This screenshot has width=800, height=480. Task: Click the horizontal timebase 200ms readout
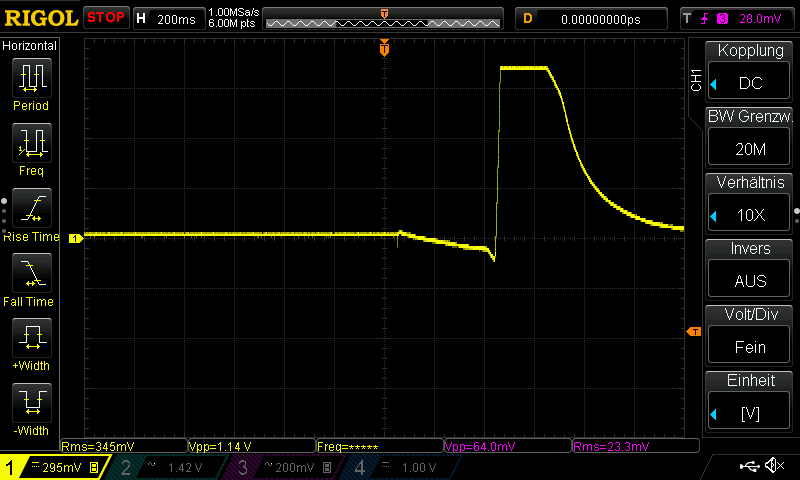click(176, 19)
